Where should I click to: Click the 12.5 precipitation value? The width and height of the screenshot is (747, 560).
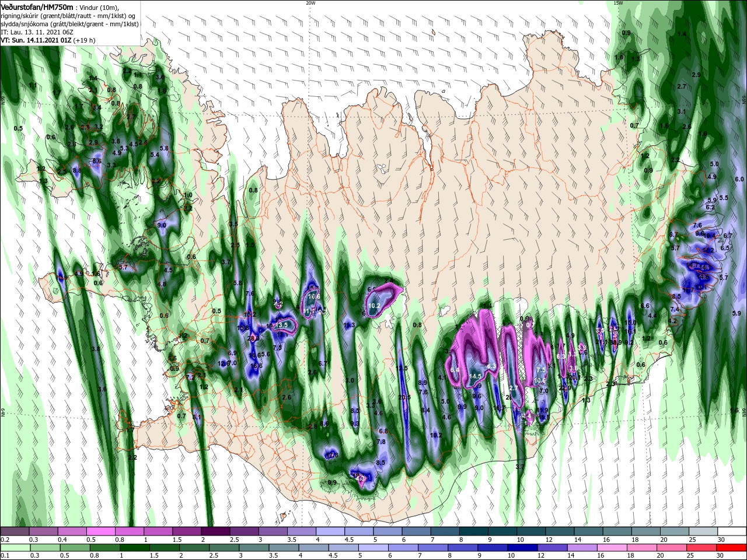[402, 369]
